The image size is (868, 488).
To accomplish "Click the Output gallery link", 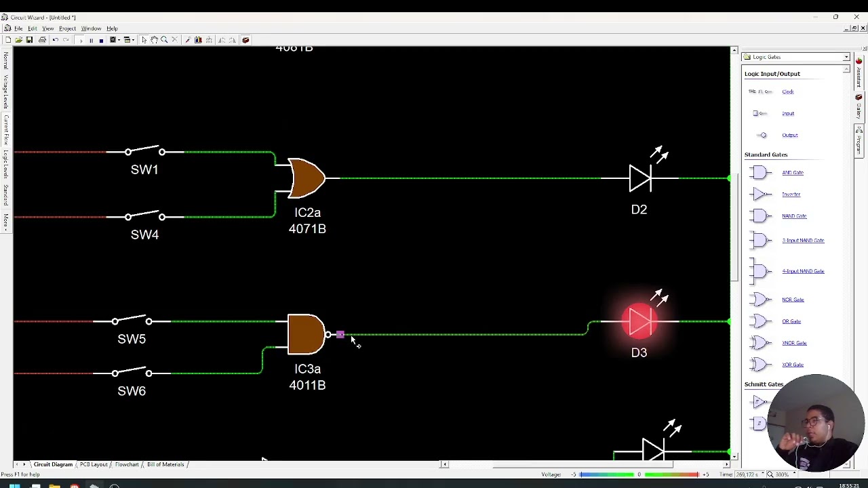I will [790, 135].
